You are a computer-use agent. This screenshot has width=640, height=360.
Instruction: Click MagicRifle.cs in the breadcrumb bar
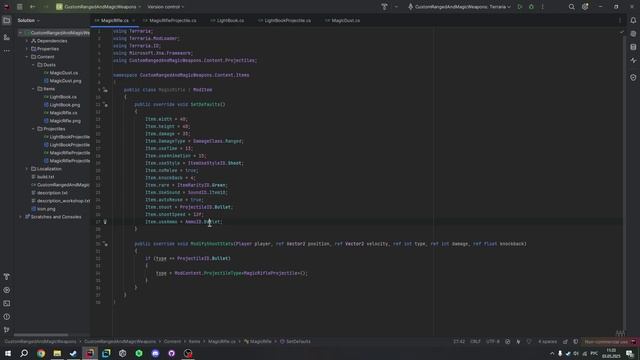click(x=222, y=342)
